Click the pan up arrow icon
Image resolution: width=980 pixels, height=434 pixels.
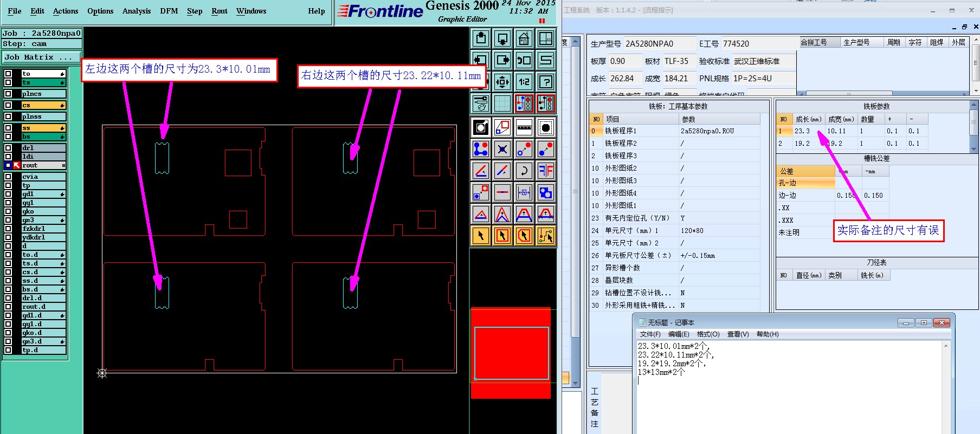click(x=481, y=38)
